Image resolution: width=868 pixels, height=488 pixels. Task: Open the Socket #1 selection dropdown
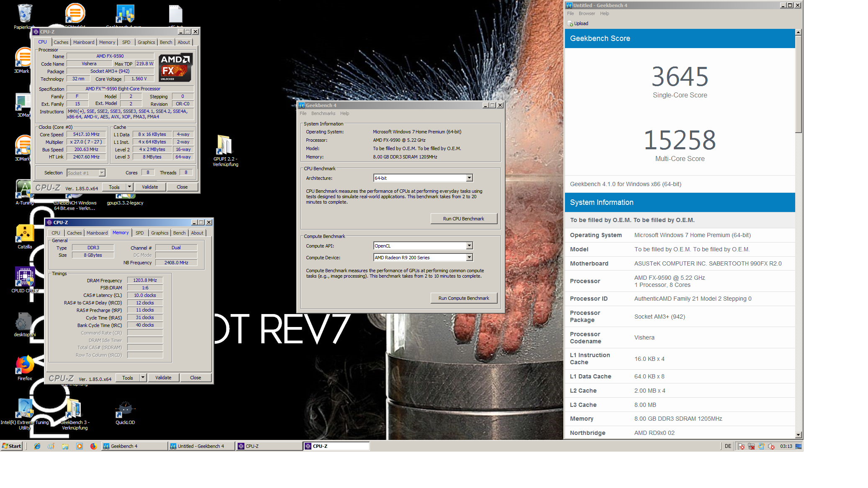pyautogui.click(x=101, y=173)
